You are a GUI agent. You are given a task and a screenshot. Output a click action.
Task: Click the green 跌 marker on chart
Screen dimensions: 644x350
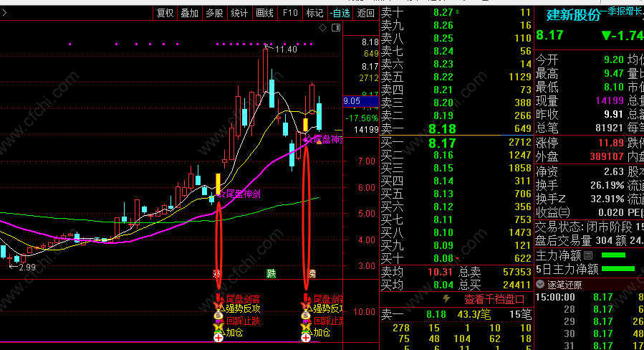(271, 274)
